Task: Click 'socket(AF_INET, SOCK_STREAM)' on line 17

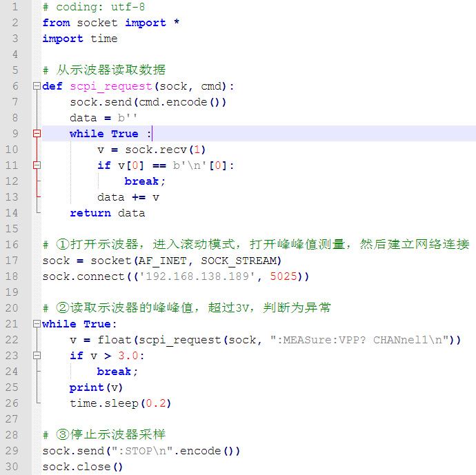Action: click(x=186, y=261)
